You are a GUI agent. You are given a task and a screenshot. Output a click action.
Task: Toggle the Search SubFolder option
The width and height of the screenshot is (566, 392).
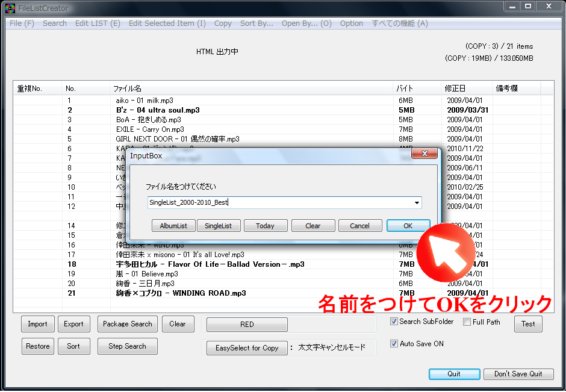click(395, 322)
